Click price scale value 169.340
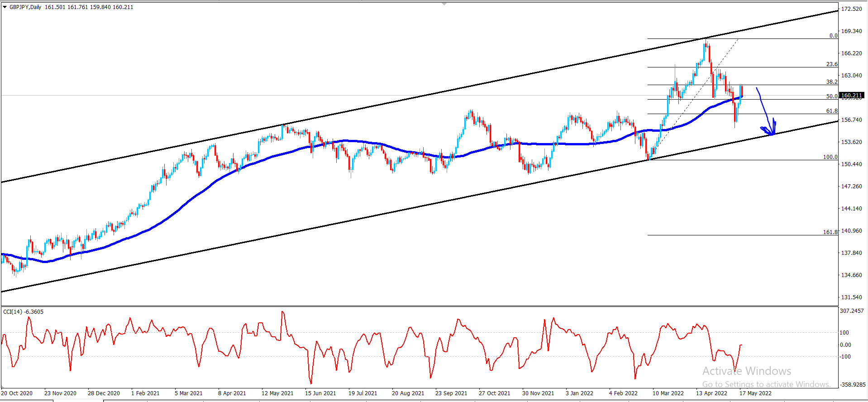The width and height of the screenshot is (868, 402). tap(851, 31)
